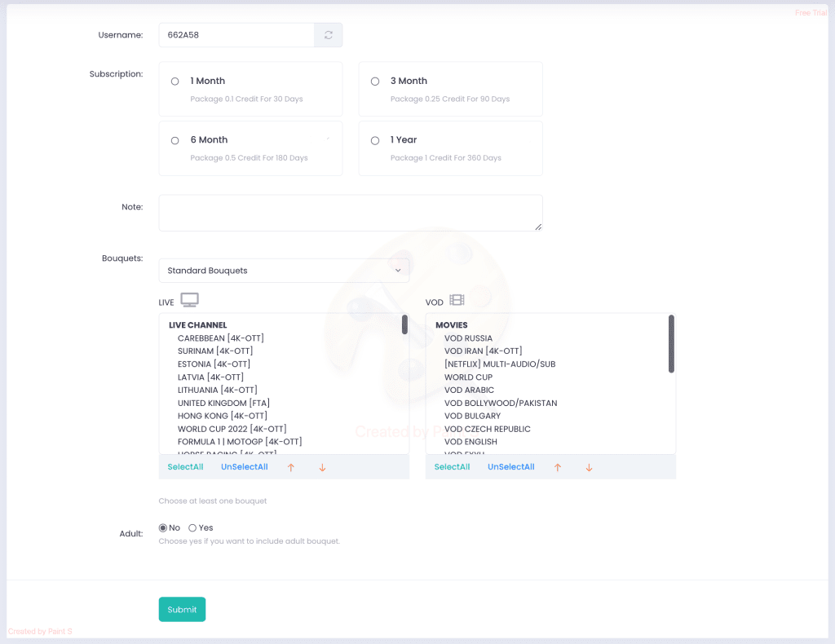Click the LIVE CHANNEL group header
Screen dimensions: 835x644
tap(197, 324)
